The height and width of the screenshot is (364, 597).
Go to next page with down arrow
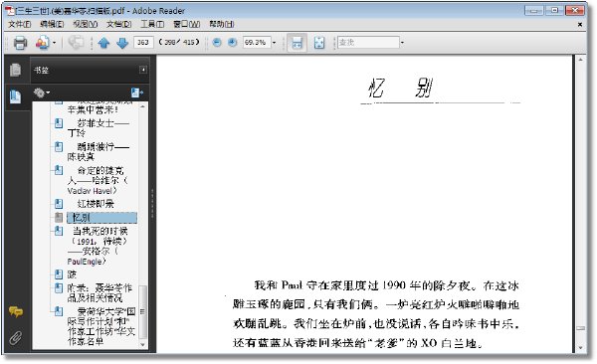point(122,43)
